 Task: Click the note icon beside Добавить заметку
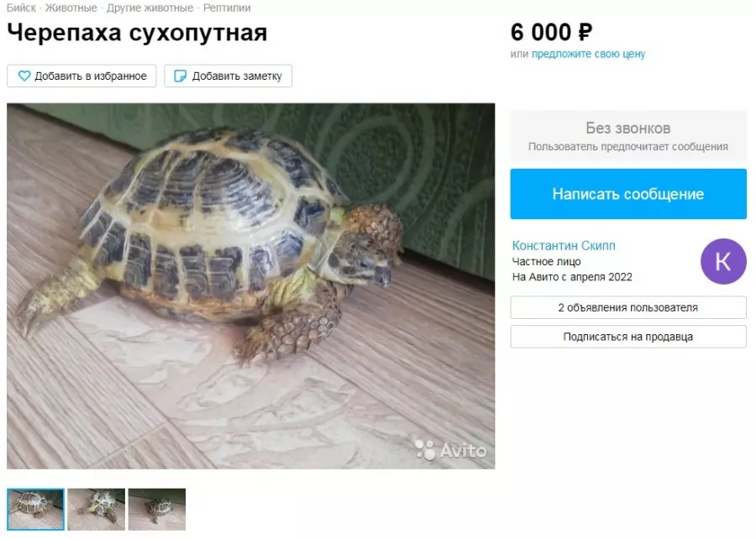[x=180, y=76]
